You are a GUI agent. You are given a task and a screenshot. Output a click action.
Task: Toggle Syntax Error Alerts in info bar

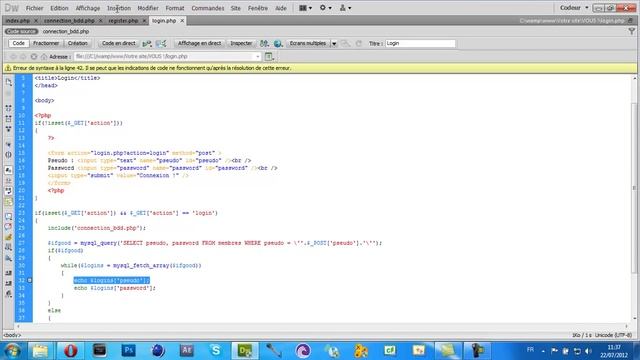[9, 201]
